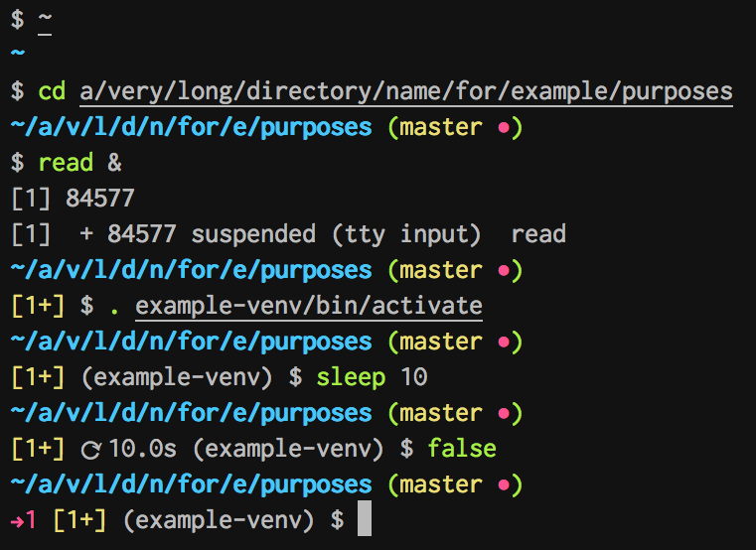756x550 pixels.
Task: Click the underlined path a/very/long/directory/name/for/example/purposes
Action: tap(406, 91)
